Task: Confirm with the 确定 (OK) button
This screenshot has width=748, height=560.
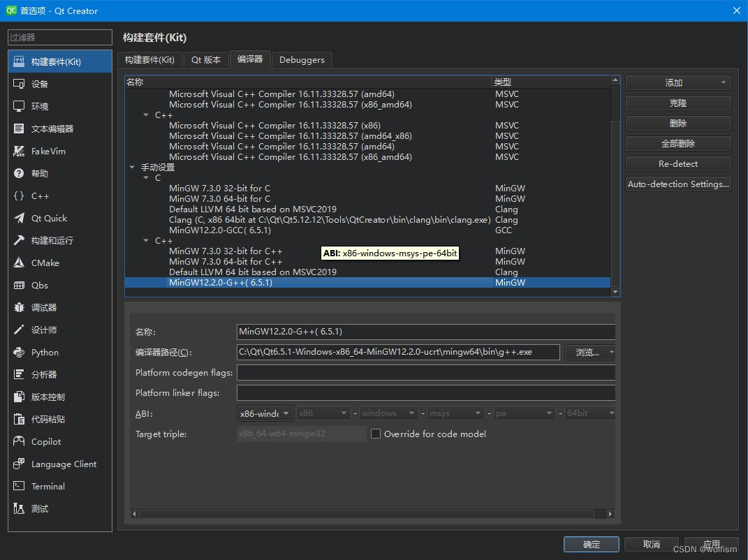Action: click(x=592, y=544)
